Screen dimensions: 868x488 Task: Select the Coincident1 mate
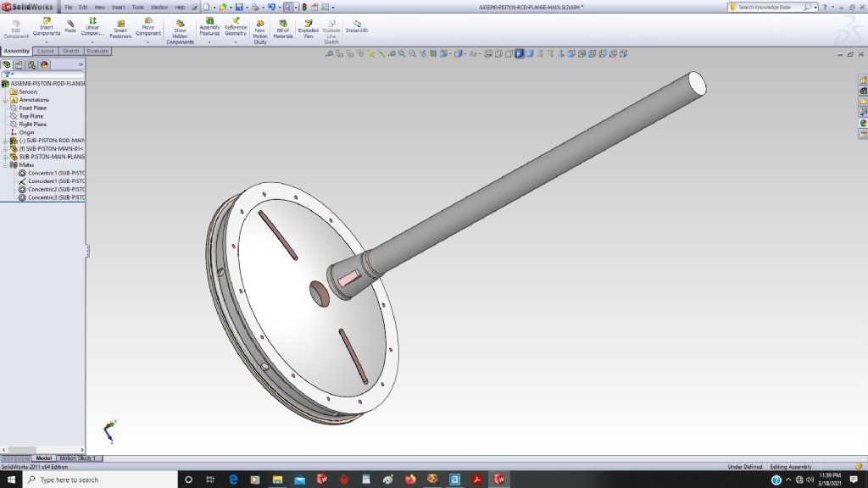pyautogui.click(x=52, y=181)
